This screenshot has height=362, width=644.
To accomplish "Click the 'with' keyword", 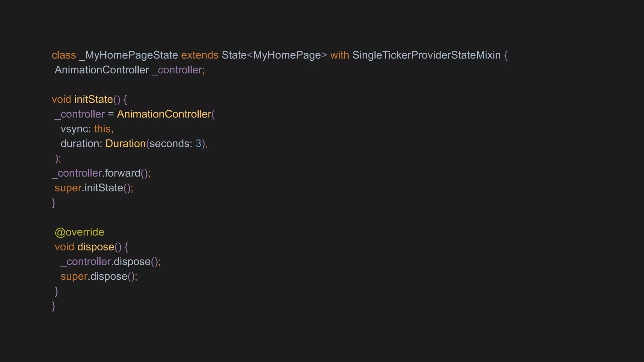I will click(x=340, y=55).
